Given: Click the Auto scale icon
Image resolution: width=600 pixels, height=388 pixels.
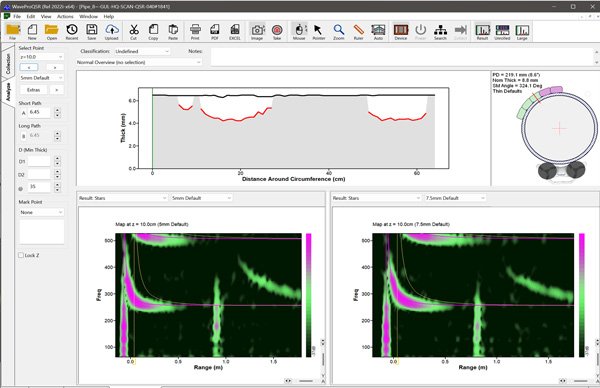Looking at the screenshot, I should (x=378, y=31).
